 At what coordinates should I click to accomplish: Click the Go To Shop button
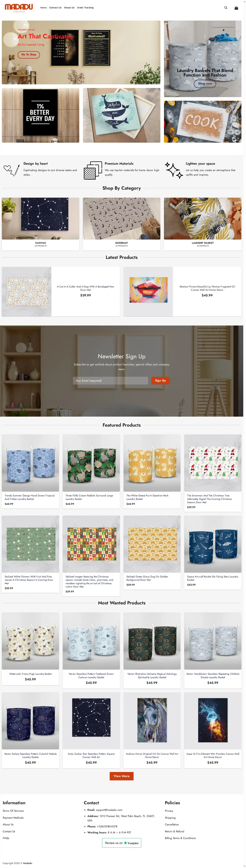pos(29,55)
